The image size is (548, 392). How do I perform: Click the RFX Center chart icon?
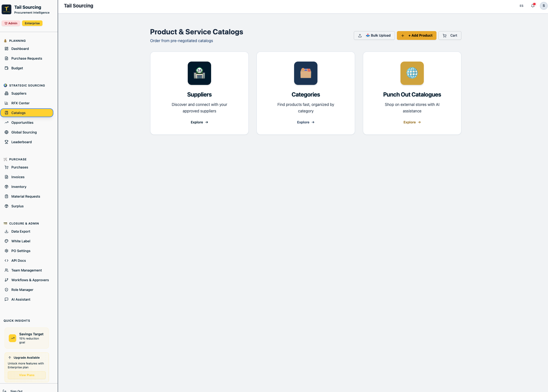6,103
